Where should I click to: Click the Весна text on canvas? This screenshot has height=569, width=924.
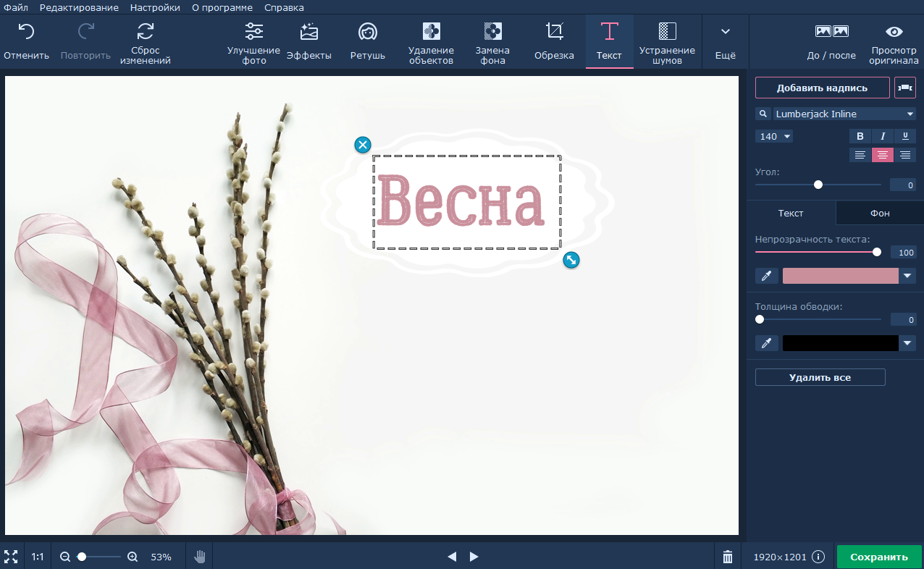click(x=461, y=201)
